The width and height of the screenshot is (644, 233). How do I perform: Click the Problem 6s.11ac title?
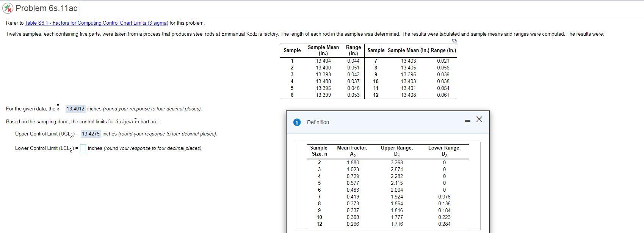[x=46, y=8]
